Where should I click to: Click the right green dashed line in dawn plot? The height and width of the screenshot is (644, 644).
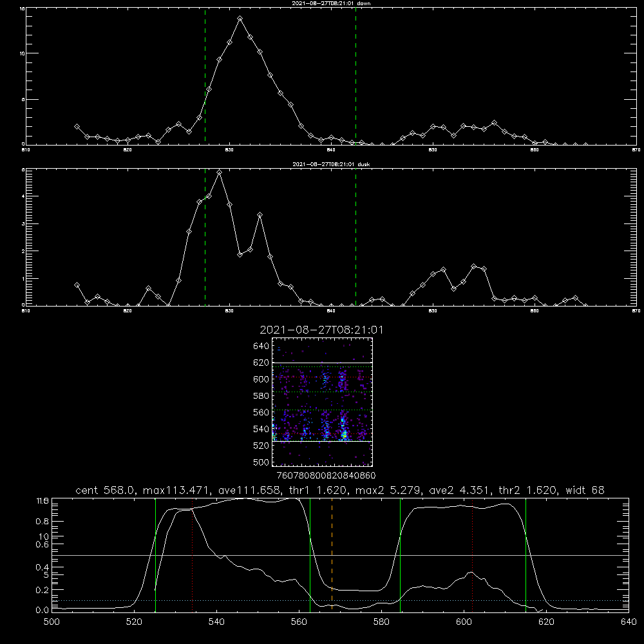pyautogui.click(x=355, y=76)
